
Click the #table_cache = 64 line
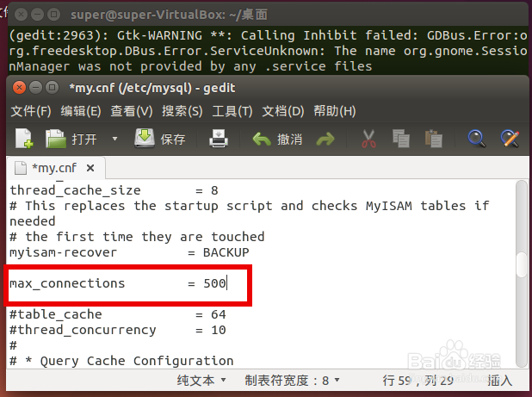click(x=117, y=314)
